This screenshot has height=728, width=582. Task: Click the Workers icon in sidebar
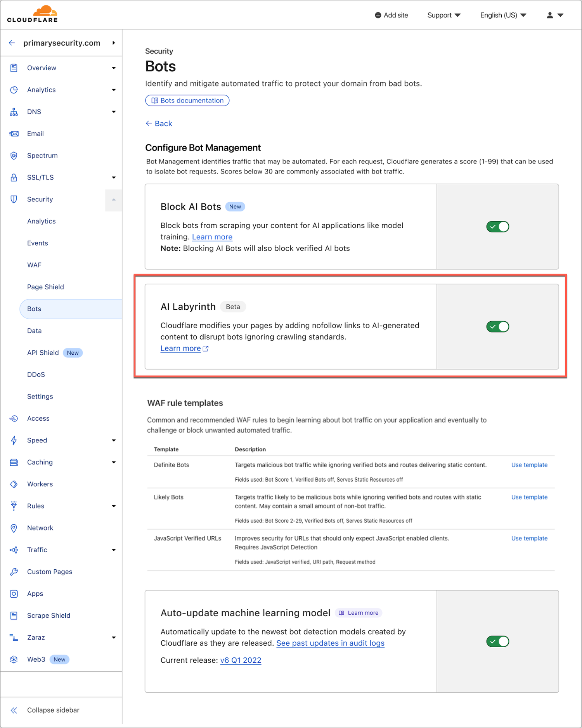pyautogui.click(x=14, y=484)
